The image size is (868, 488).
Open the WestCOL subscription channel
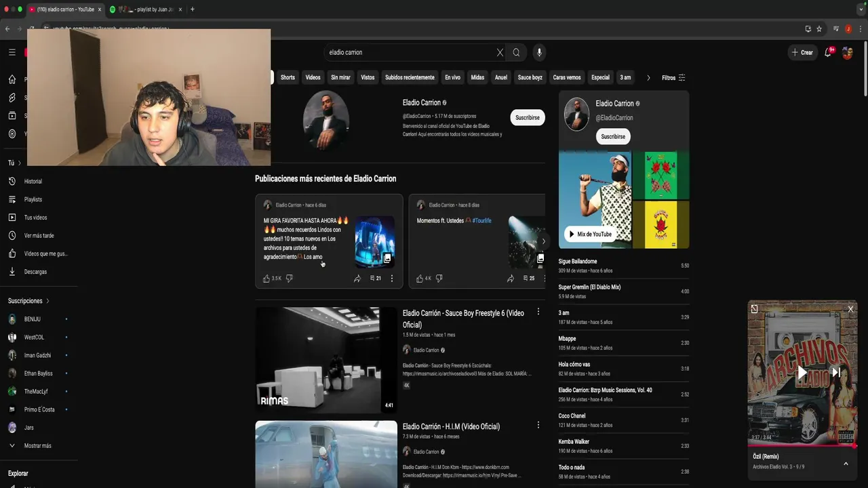33,338
